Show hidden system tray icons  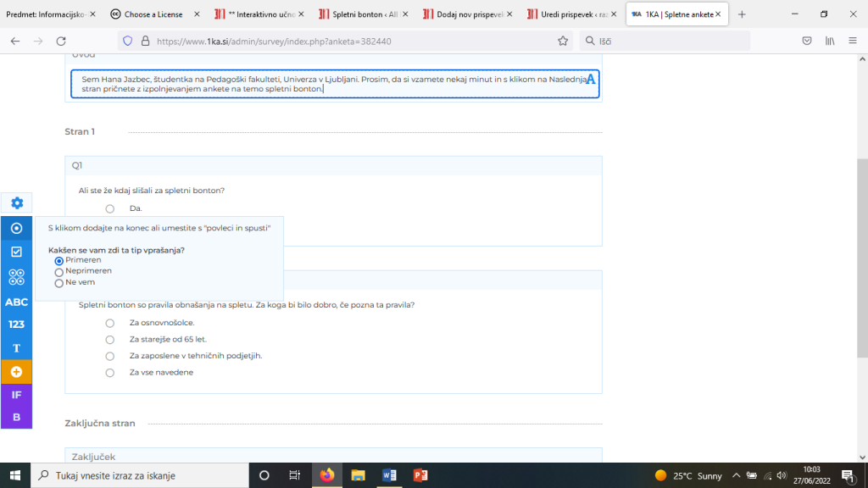point(737,475)
